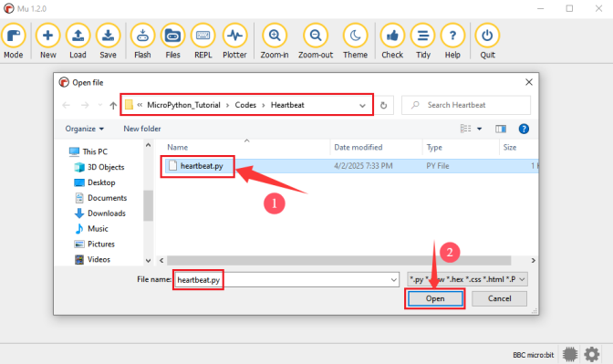Select This PC in navigation pane
Image resolution: width=613 pixels, height=364 pixels.
88,151
